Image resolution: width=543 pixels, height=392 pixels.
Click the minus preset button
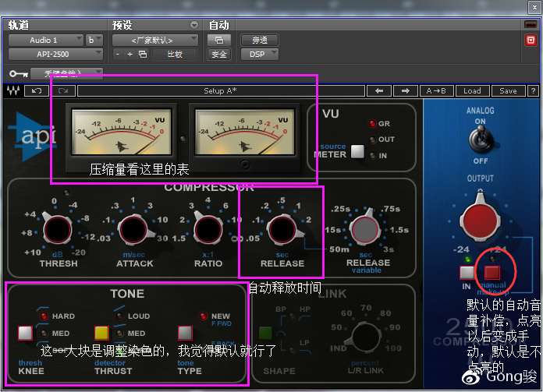[118, 55]
